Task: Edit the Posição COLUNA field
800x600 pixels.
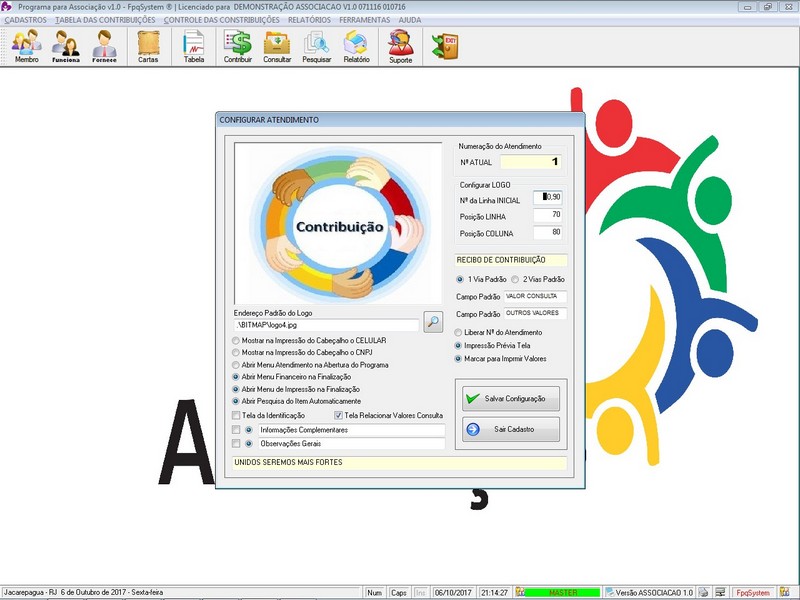Action: tap(548, 233)
